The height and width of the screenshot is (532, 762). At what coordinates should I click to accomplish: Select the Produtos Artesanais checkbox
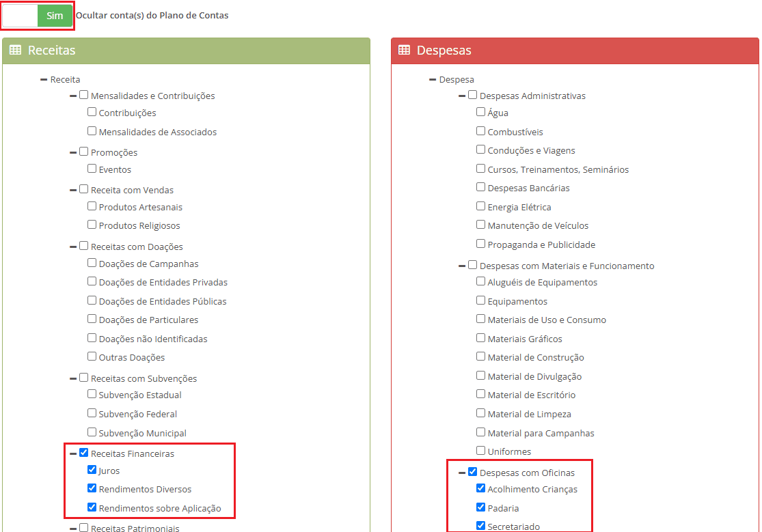click(x=92, y=206)
